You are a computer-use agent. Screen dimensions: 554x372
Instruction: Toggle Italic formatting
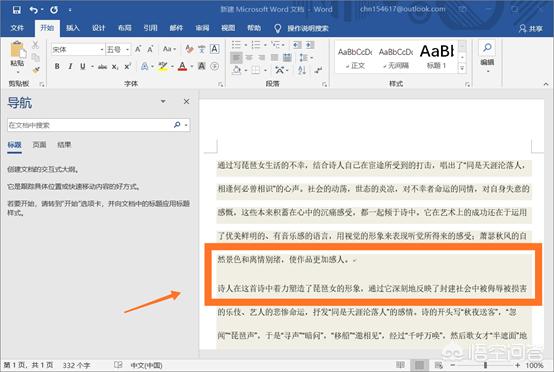70,66
